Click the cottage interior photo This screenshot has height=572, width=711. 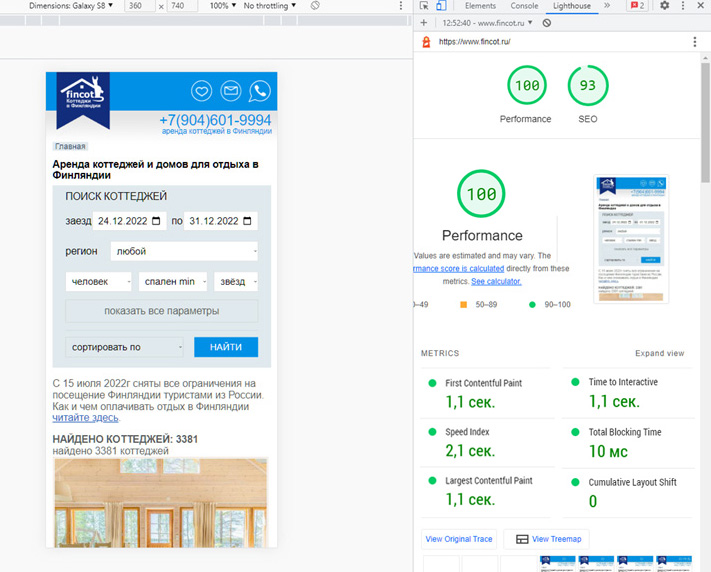[161, 503]
